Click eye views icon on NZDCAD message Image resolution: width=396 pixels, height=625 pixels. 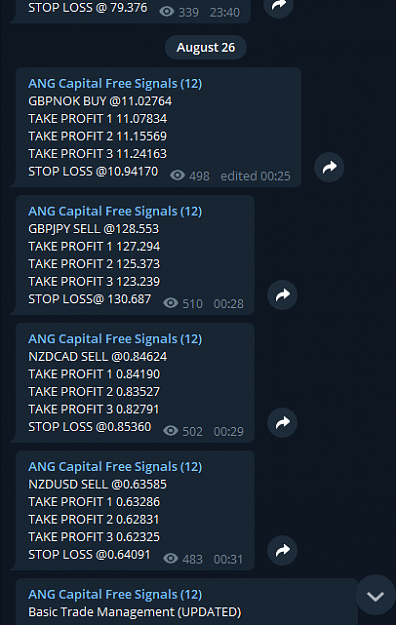pos(171,431)
